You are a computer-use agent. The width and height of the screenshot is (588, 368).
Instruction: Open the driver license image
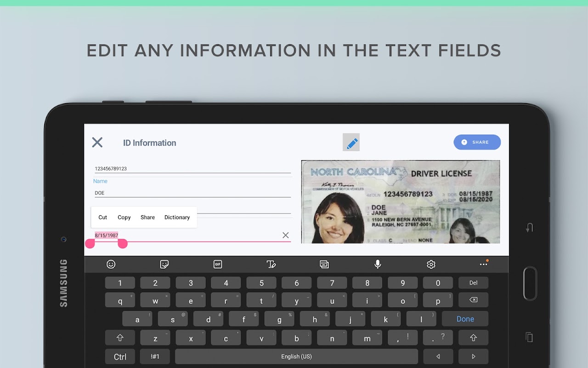401,201
